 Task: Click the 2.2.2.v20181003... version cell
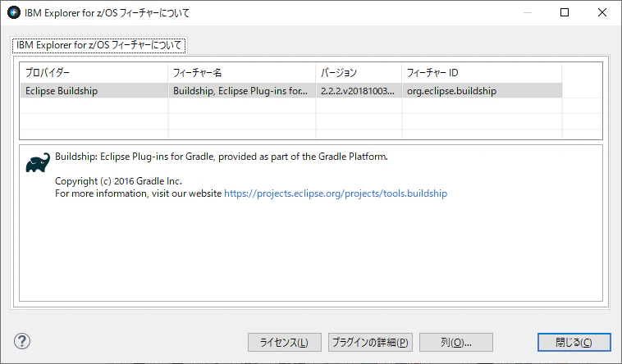coord(359,91)
